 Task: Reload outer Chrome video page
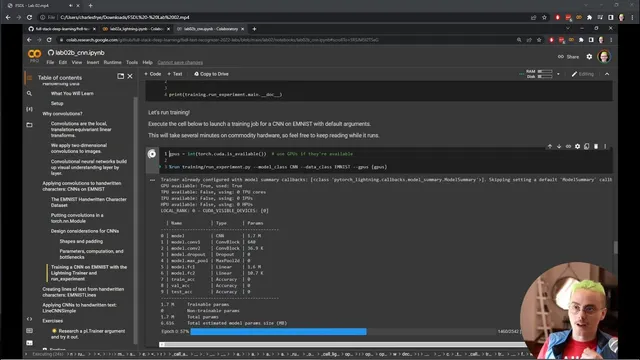[29, 18]
